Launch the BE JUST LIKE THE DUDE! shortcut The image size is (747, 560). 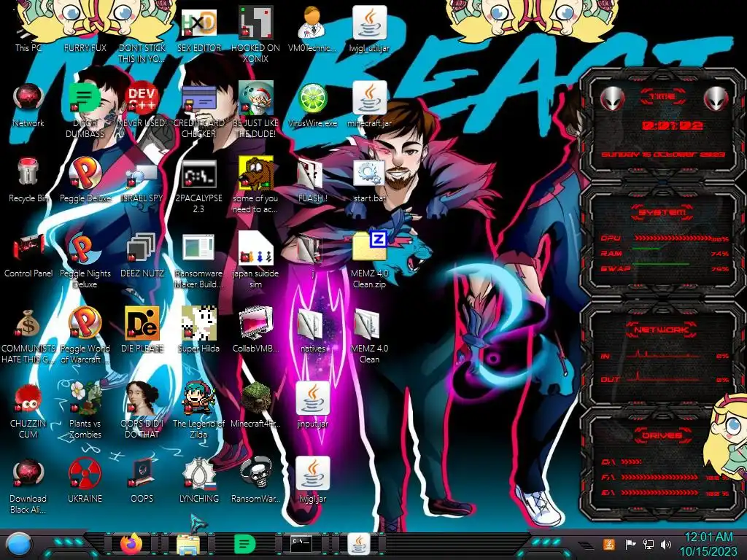[255, 98]
